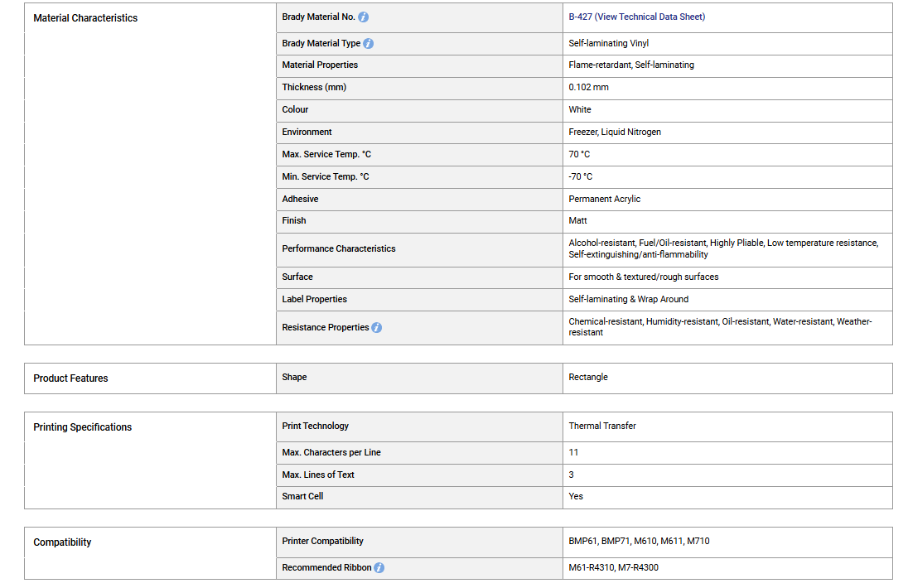This screenshot has height=588, width=908.
Task: Click Freezer, Liquid Nitrogen value
Action: pos(615,132)
